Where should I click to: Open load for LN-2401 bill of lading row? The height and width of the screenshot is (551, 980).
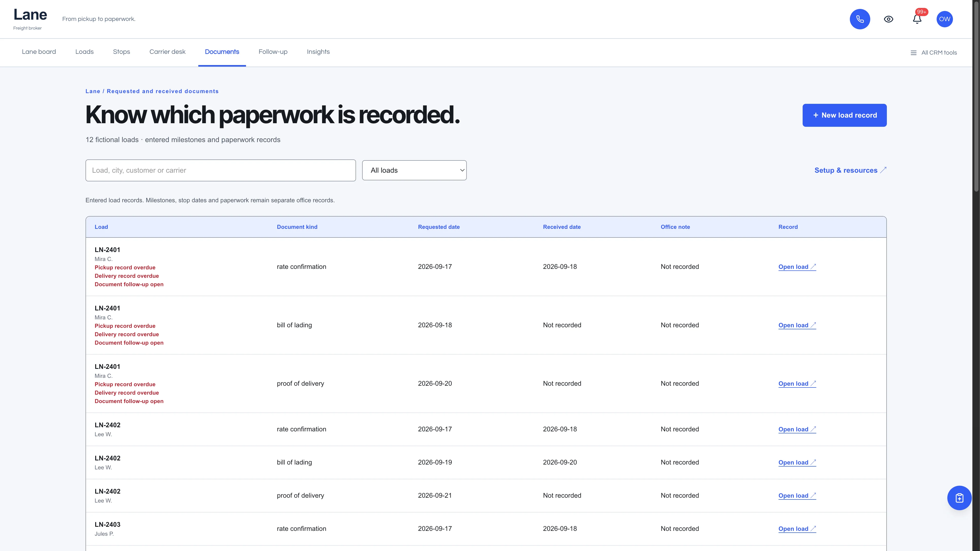click(797, 325)
